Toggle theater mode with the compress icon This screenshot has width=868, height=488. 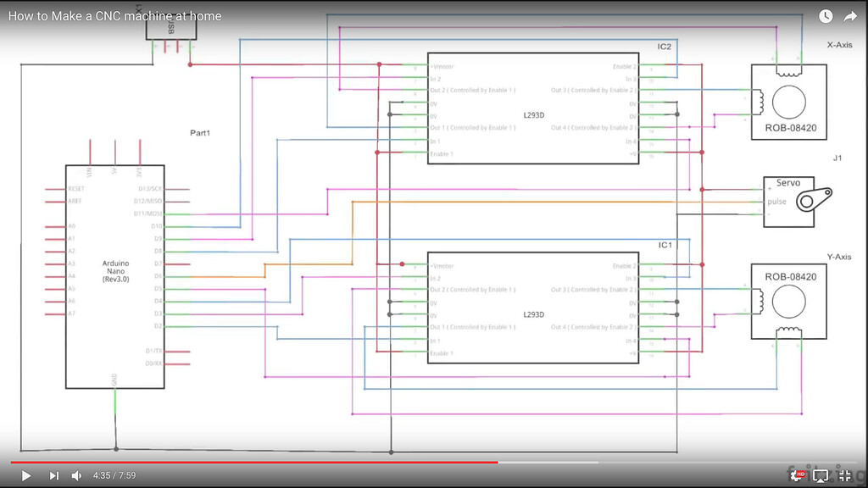click(845, 475)
